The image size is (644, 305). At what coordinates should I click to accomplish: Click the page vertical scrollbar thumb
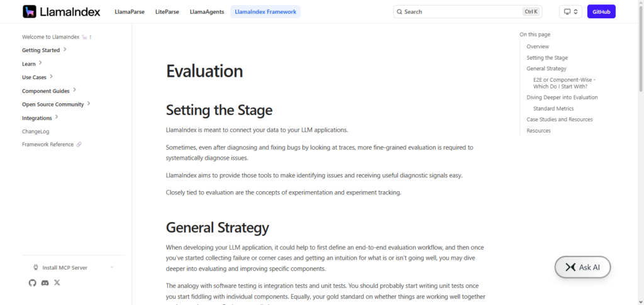(x=641, y=47)
